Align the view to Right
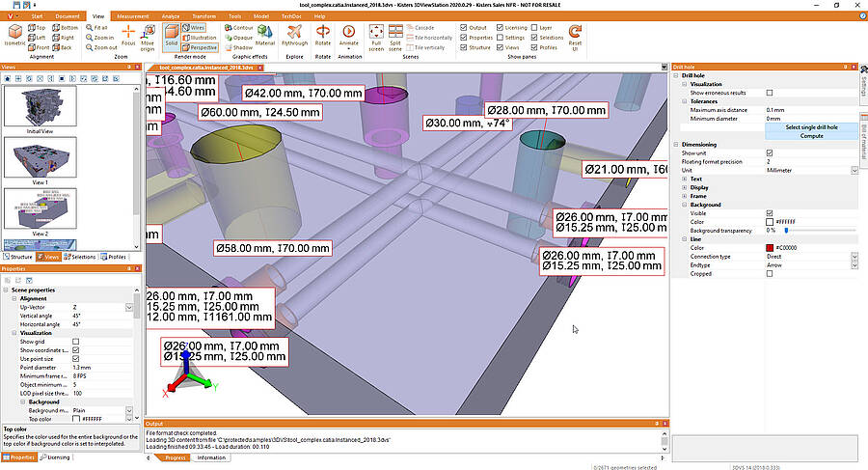 click(x=63, y=38)
